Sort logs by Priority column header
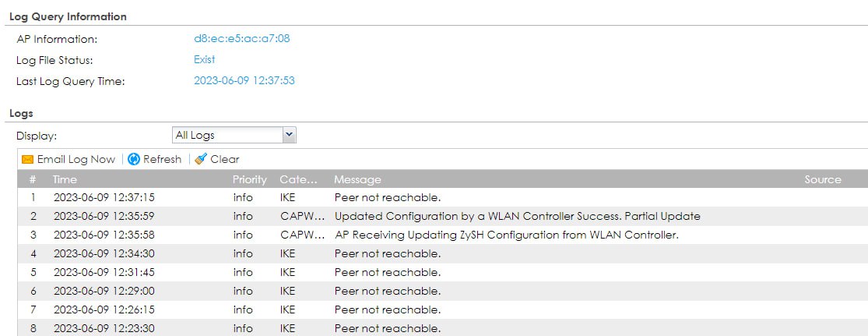This screenshot has height=336, width=868. 249,179
